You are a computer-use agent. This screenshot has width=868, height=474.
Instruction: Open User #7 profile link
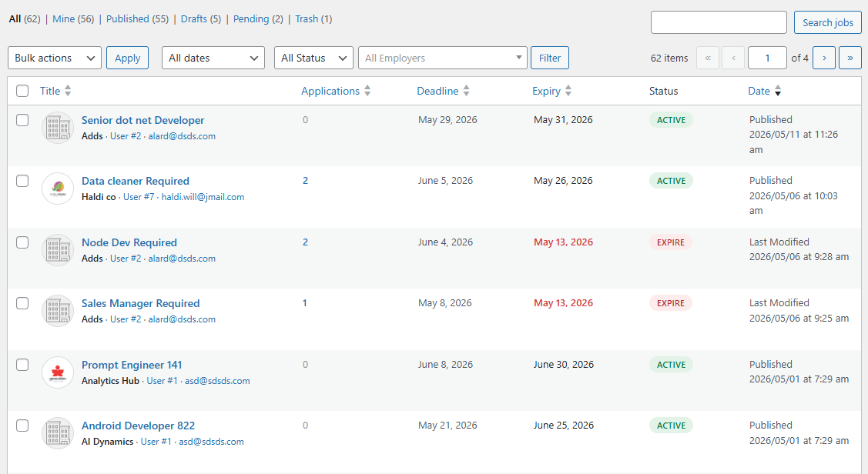[x=139, y=197]
